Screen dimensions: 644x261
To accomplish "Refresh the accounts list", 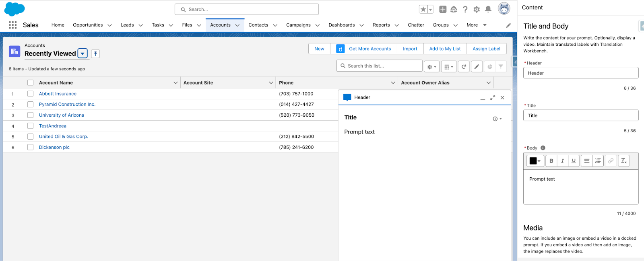I will [x=464, y=67].
